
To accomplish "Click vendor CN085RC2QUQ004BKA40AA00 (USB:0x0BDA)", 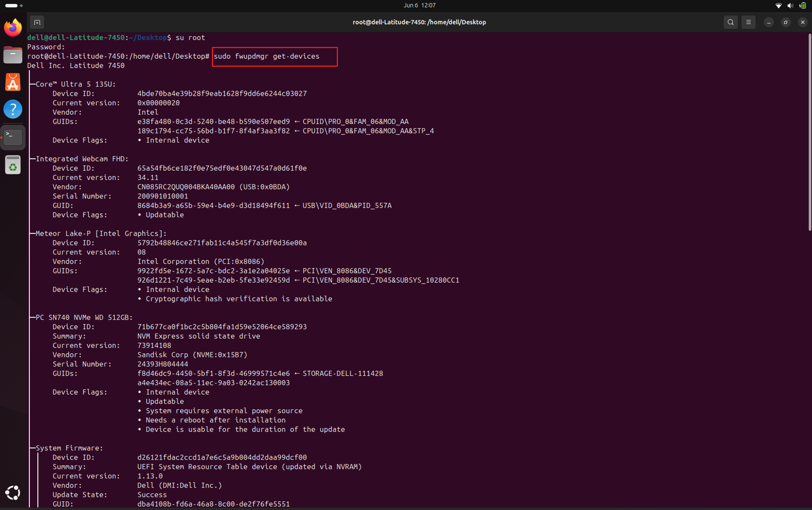I will pyautogui.click(x=214, y=187).
